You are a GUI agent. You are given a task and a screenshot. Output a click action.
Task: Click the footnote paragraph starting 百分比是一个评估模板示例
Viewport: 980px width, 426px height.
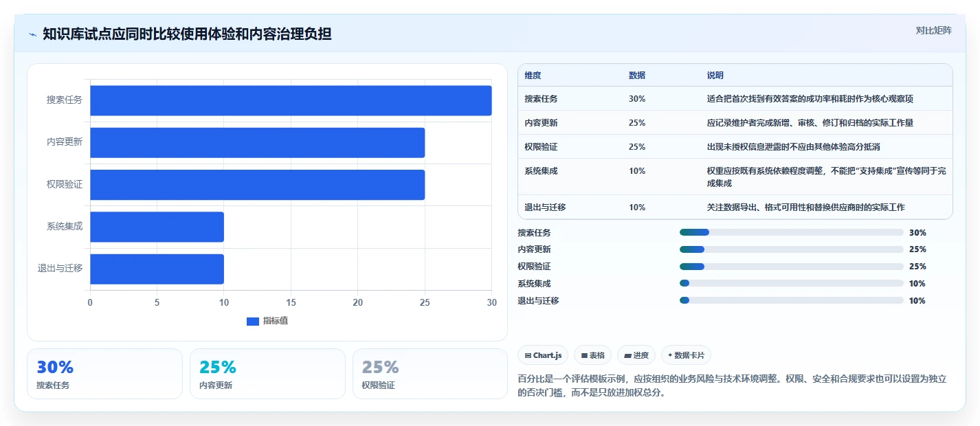[x=732, y=386]
